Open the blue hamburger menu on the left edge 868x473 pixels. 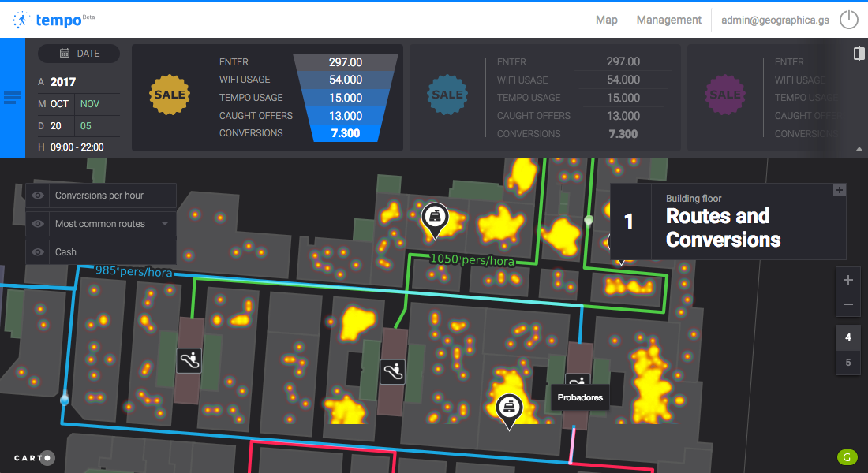(12, 96)
